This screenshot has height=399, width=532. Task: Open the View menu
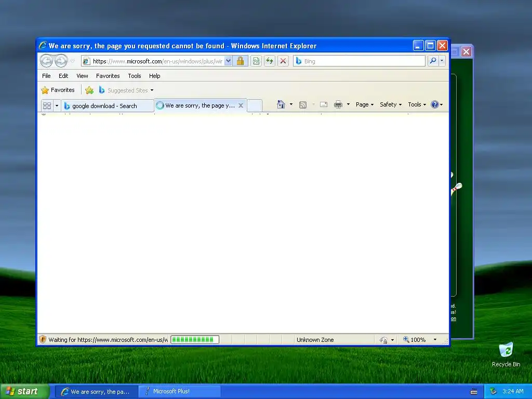[x=82, y=76]
